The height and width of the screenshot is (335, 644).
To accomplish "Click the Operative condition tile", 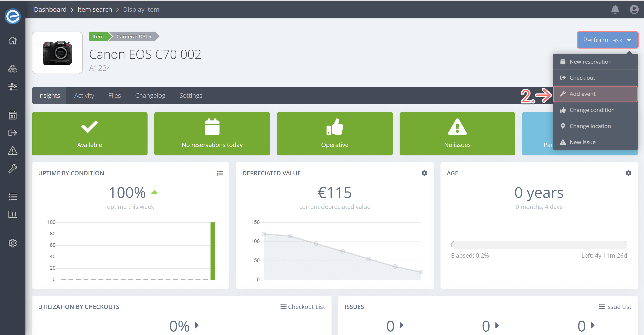I will 335,134.
